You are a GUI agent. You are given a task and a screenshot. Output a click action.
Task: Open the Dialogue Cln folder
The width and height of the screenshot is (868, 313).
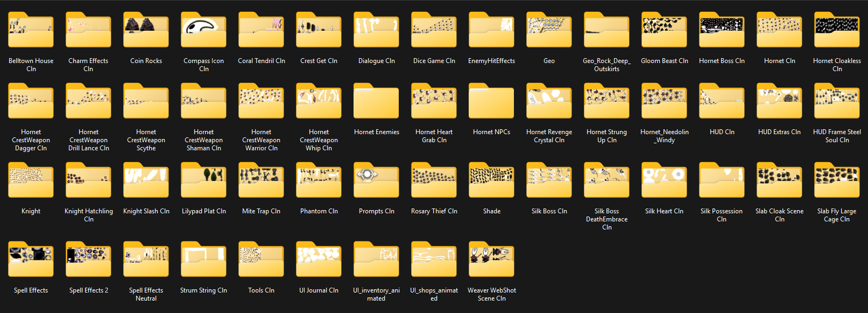(x=376, y=30)
